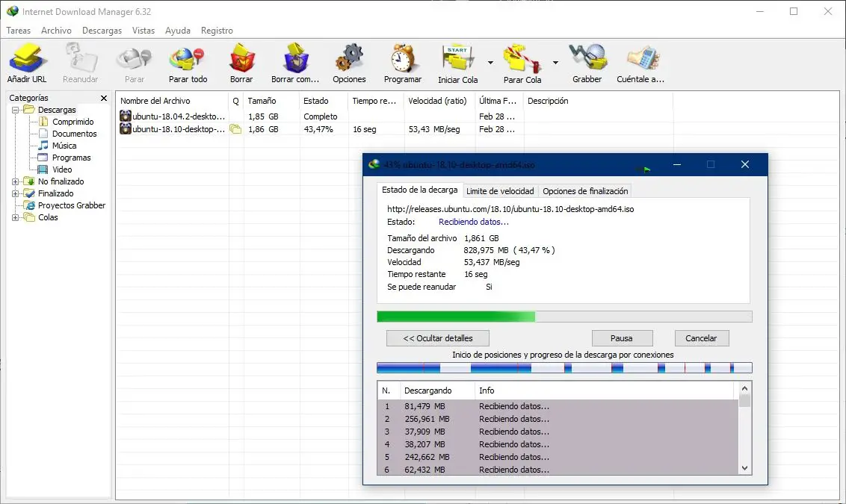Click the Ocultar detalles button
846x504 pixels.
pos(437,338)
